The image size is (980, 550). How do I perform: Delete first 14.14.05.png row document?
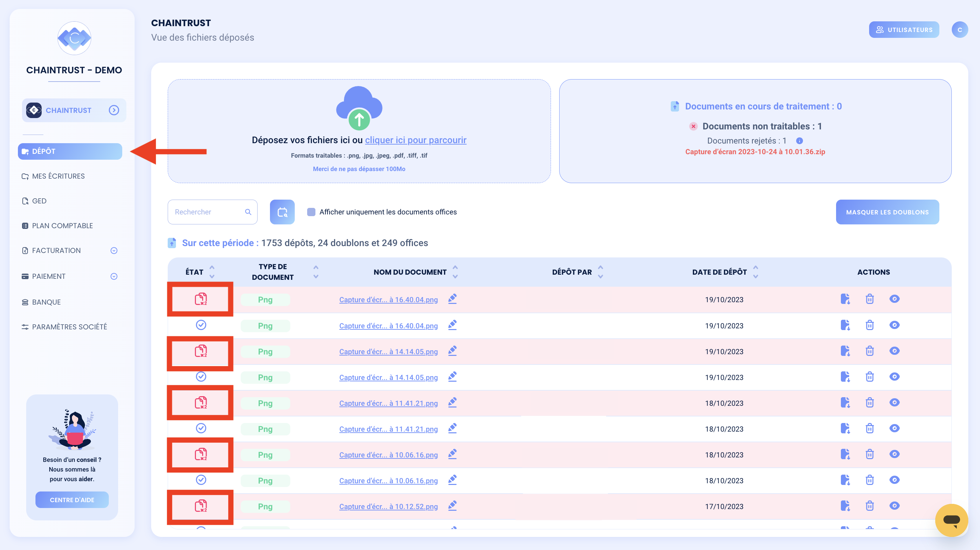pos(869,351)
